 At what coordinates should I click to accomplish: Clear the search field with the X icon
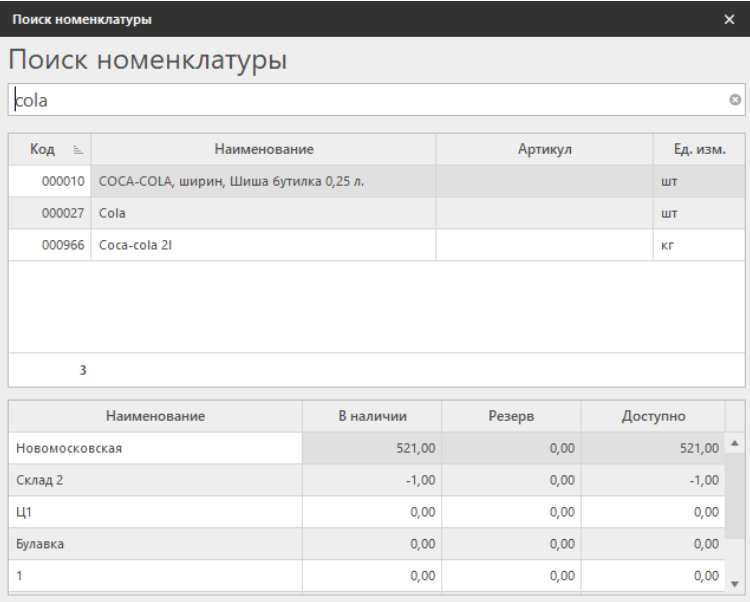[x=735, y=100]
